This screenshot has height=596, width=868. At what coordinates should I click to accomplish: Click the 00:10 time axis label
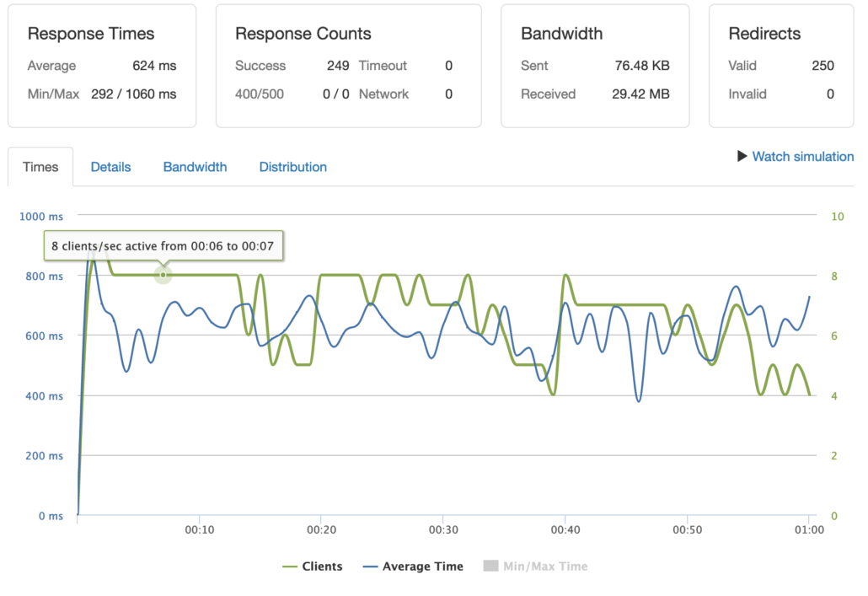coord(199,530)
